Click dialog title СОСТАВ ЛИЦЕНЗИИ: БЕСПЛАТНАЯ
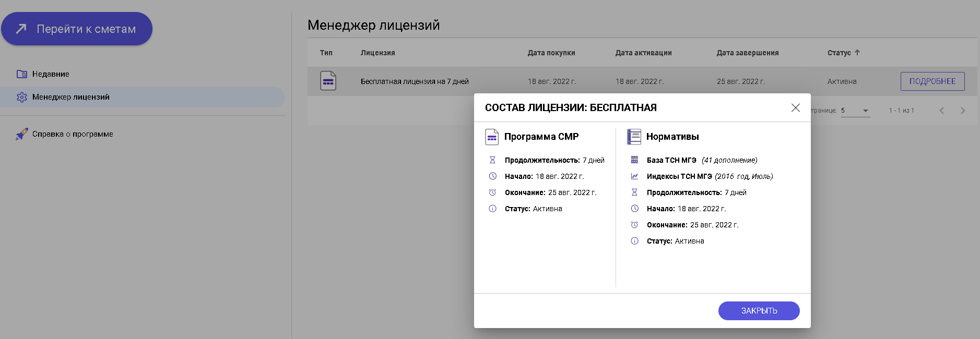 point(571,107)
